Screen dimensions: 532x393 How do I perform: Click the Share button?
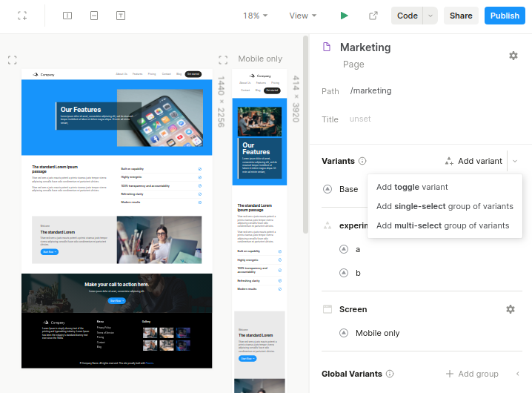[x=461, y=16]
